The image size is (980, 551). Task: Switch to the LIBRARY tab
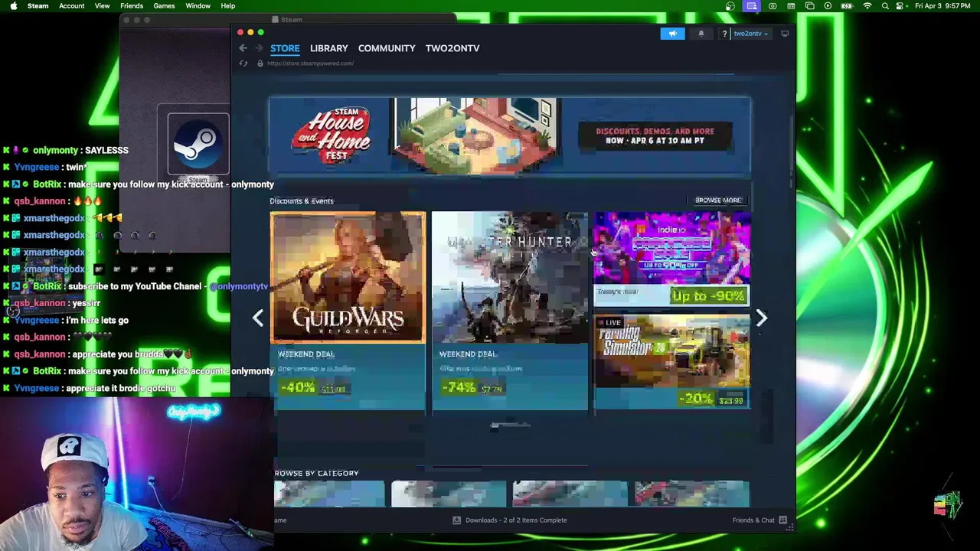pos(329,48)
